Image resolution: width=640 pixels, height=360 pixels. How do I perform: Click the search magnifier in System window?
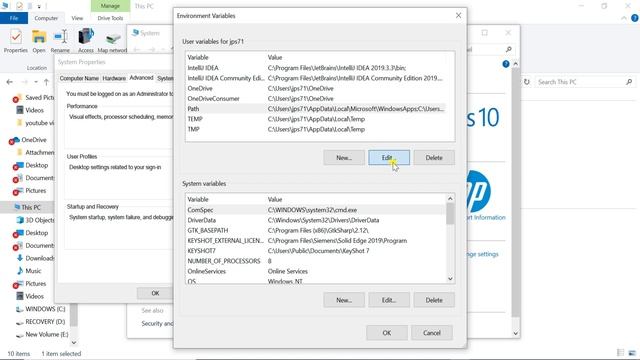tap(509, 49)
